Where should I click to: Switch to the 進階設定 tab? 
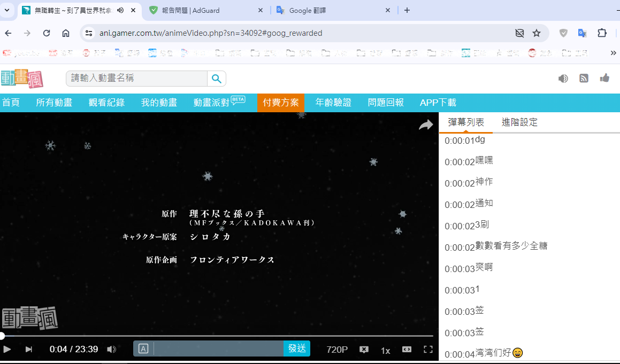coord(519,122)
